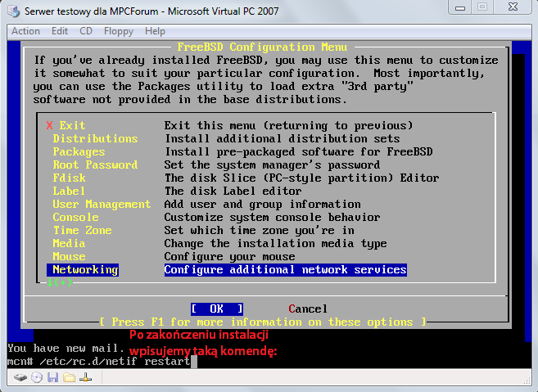Screen dimensions: 538x392
Task: Select the Fdisk entry
Action: (x=69, y=178)
